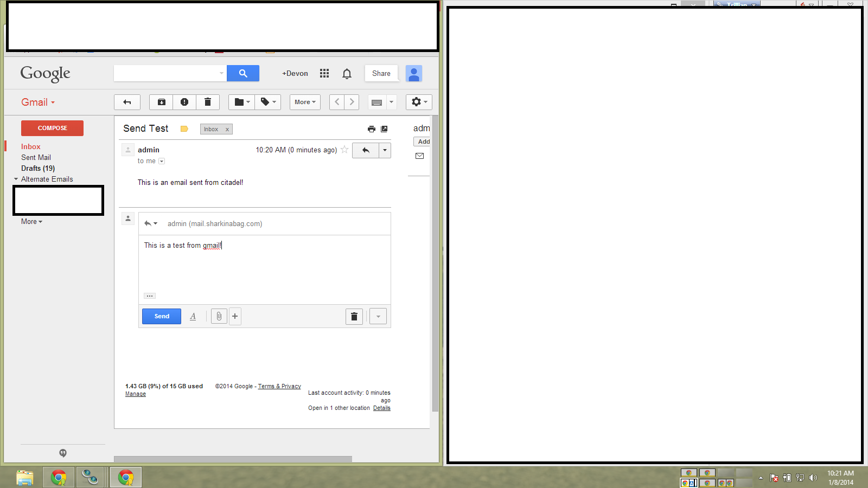
Task: Toggle the input tools keyboard
Action: (x=377, y=102)
